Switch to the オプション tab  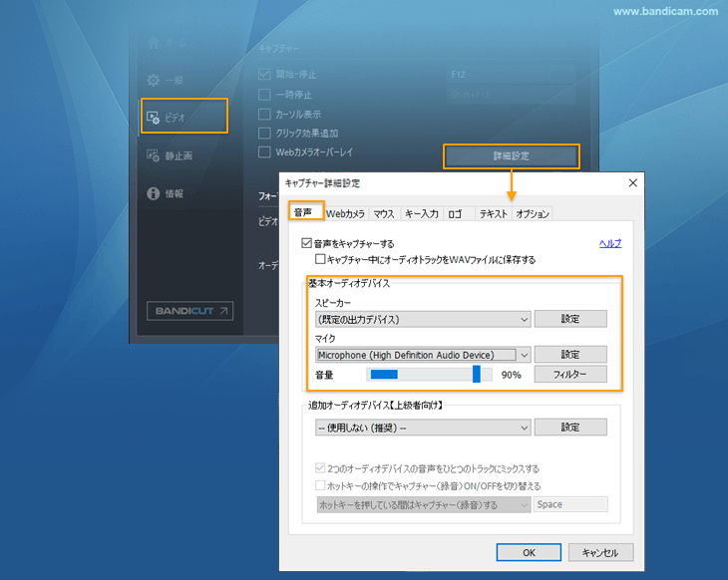click(x=533, y=214)
